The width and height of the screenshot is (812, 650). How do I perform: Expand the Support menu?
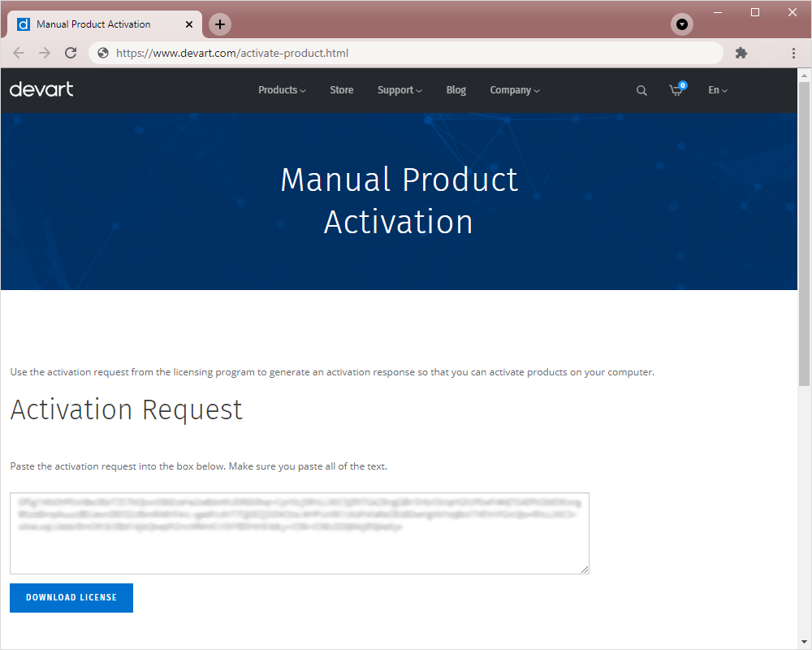(x=400, y=90)
